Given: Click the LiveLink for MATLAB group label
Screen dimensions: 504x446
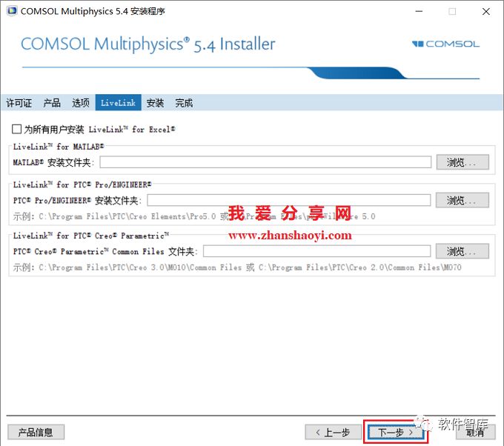Looking at the screenshot, I should click(x=59, y=147).
